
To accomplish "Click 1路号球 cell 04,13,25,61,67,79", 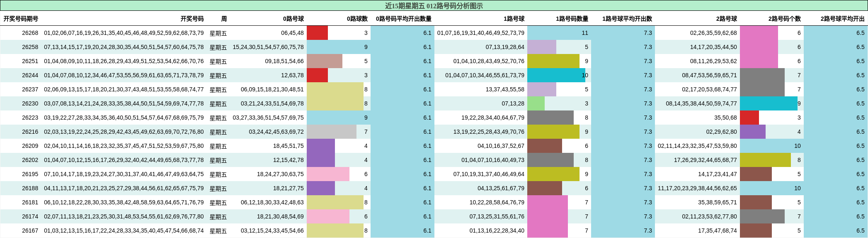I will pos(501,188).
